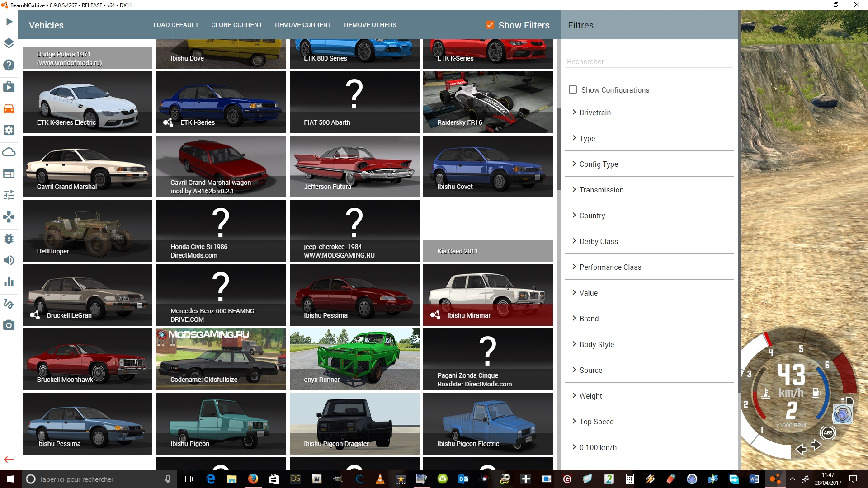868x488 pixels.
Task: Click the BeamNG icon in the taskbar
Action: click(x=775, y=479)
